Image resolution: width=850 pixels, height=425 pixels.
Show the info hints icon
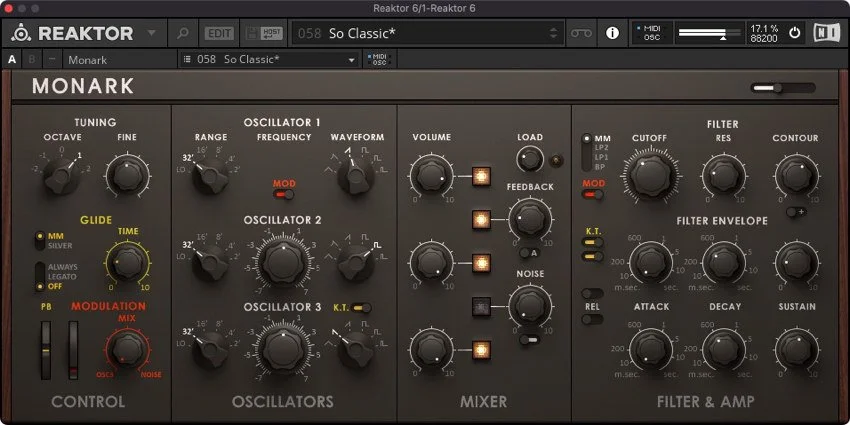613,33
